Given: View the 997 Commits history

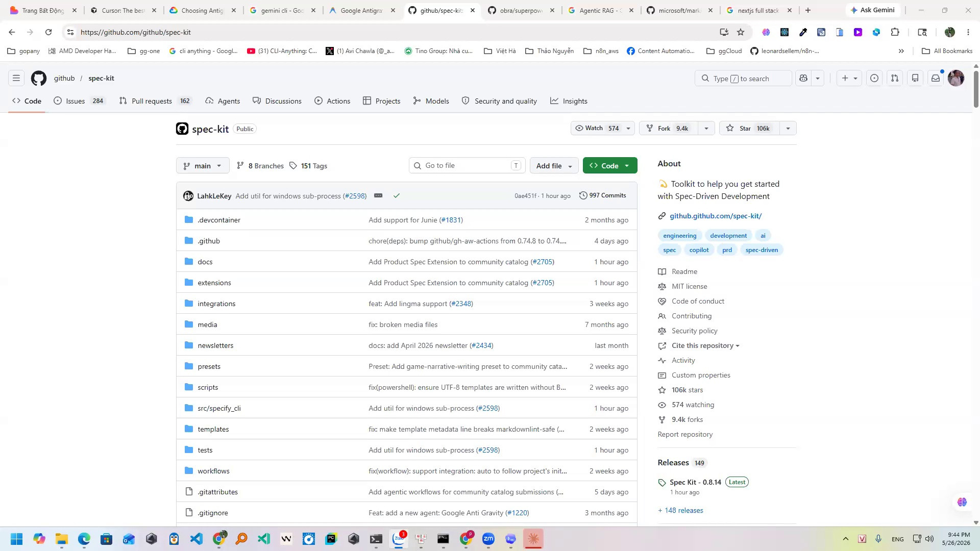Looking at the screenshot, I should (603, 196).
